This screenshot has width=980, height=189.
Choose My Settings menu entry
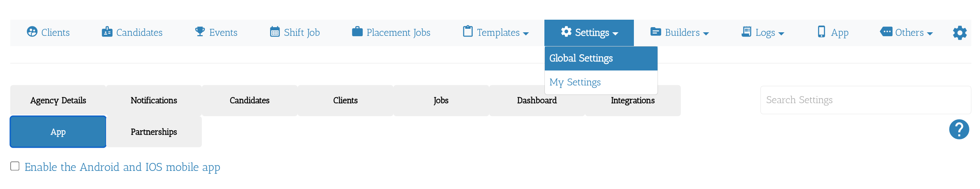[575, 82]
